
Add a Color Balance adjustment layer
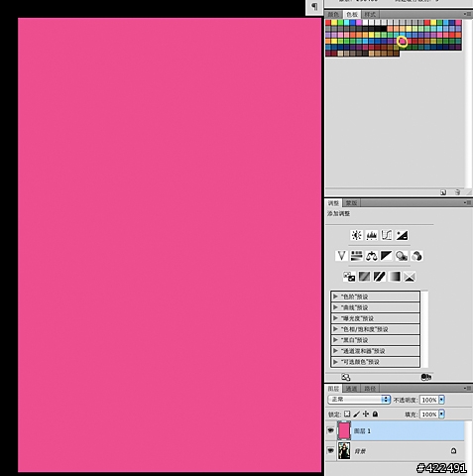(372, 256)
